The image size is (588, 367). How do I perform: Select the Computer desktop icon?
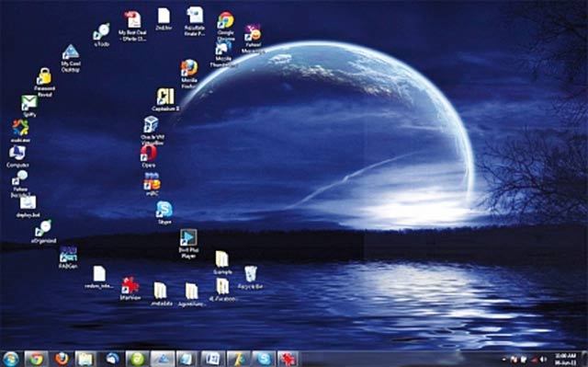click(x=17, y=155)
